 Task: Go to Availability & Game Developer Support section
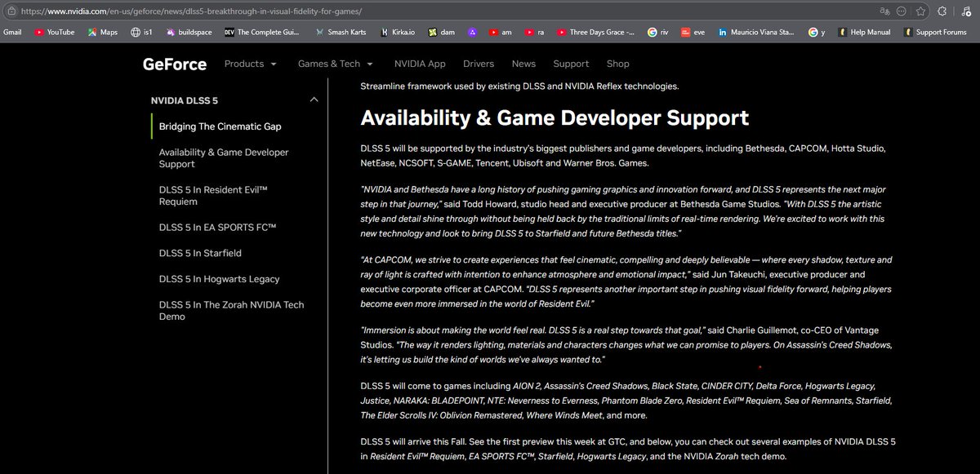pos(224,158)
